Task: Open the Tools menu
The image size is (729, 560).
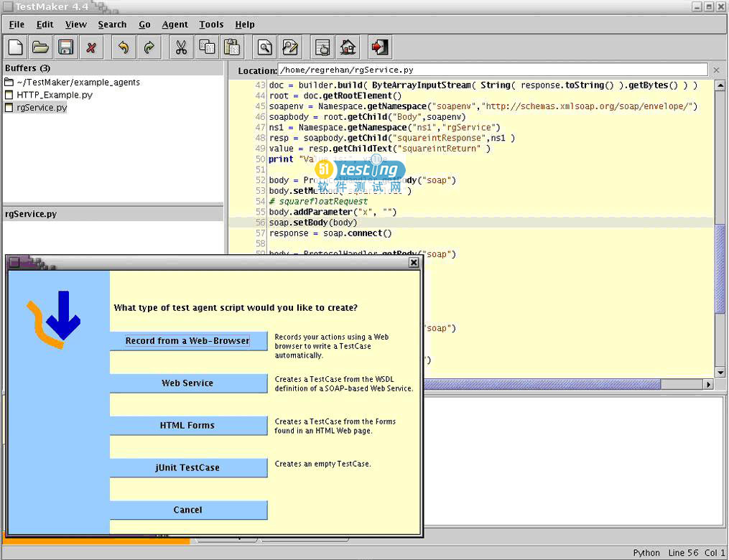Action: click(x=211, y=24)
